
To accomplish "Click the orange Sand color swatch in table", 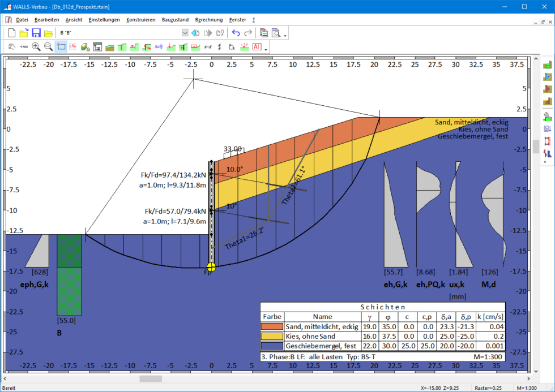I will click(x=271, y=326).
